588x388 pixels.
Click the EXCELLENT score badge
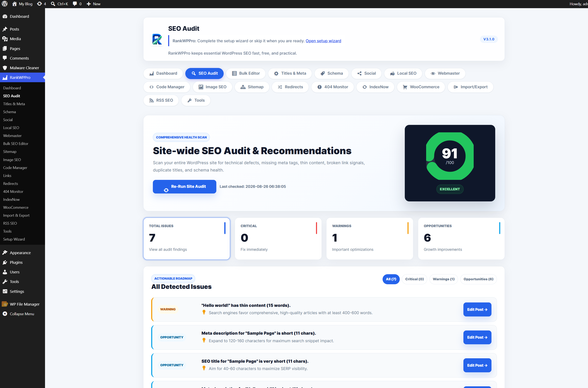click(x=450, y=189)
